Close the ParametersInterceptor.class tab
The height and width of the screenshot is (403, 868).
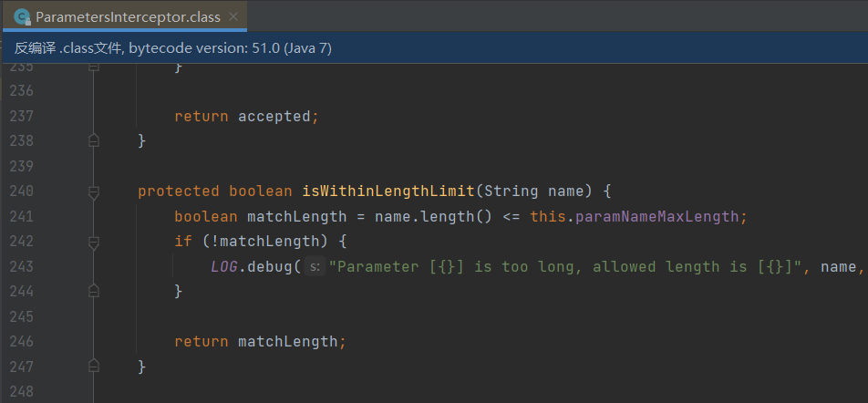tap(233, 17)
